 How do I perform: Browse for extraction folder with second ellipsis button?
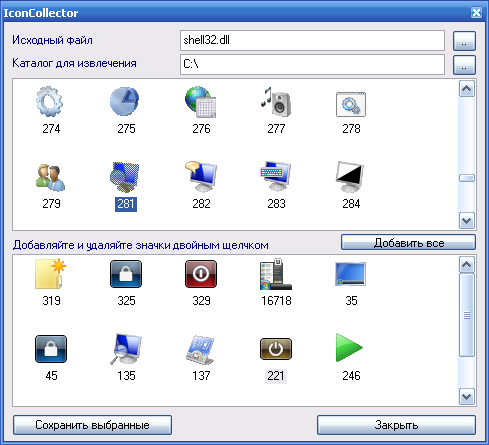pos(464,65)
